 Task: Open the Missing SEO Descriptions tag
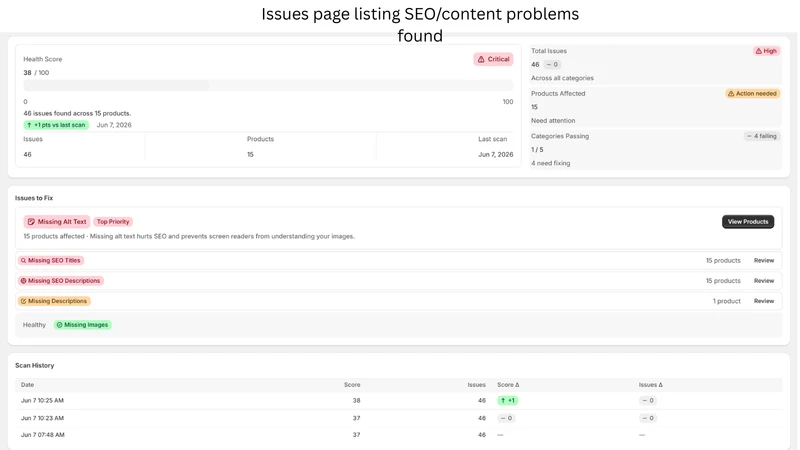pos(61,281)
